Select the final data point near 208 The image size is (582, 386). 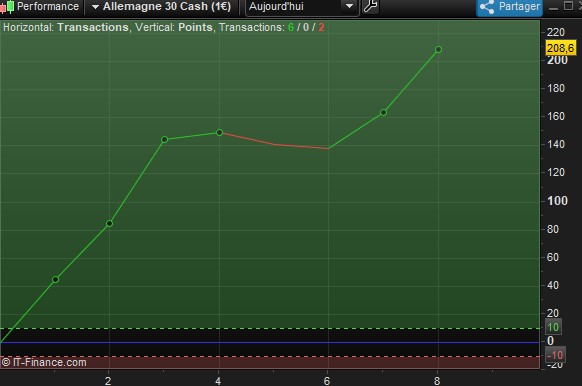coord(438,49)
